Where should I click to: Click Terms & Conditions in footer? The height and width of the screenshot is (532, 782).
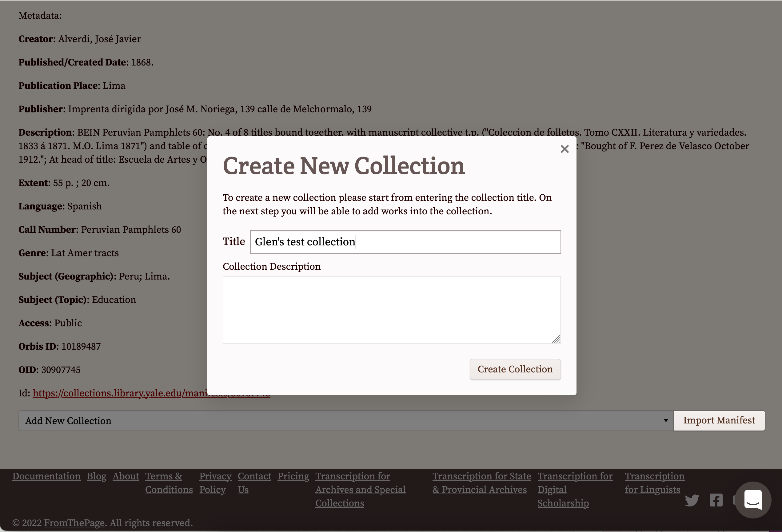169,483
